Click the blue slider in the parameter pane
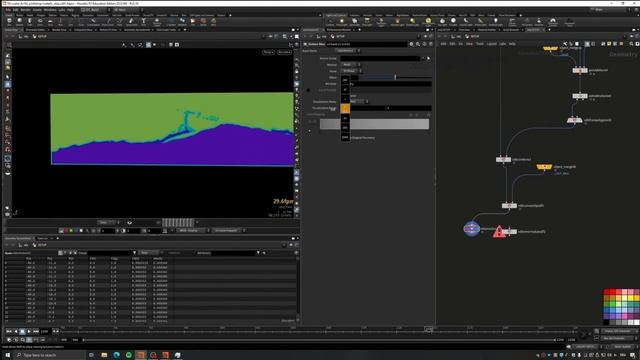This screenshot has width=640, height=360. (395, 77)
